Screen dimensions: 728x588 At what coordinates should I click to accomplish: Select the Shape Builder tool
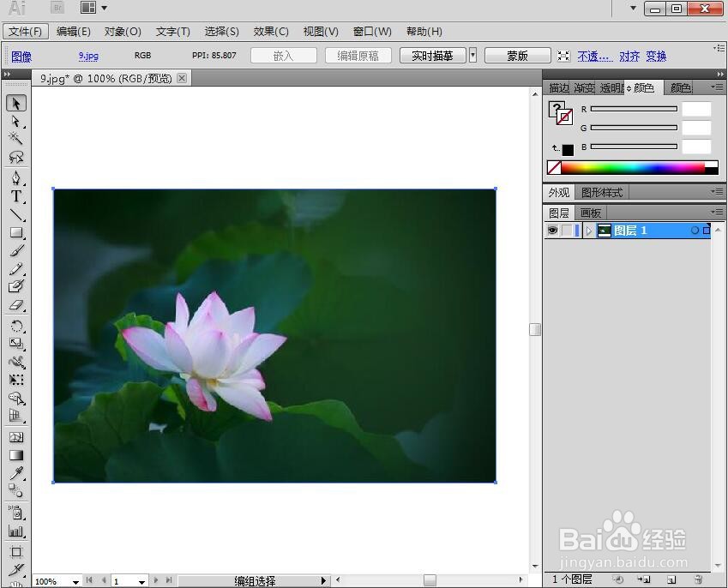16,399
